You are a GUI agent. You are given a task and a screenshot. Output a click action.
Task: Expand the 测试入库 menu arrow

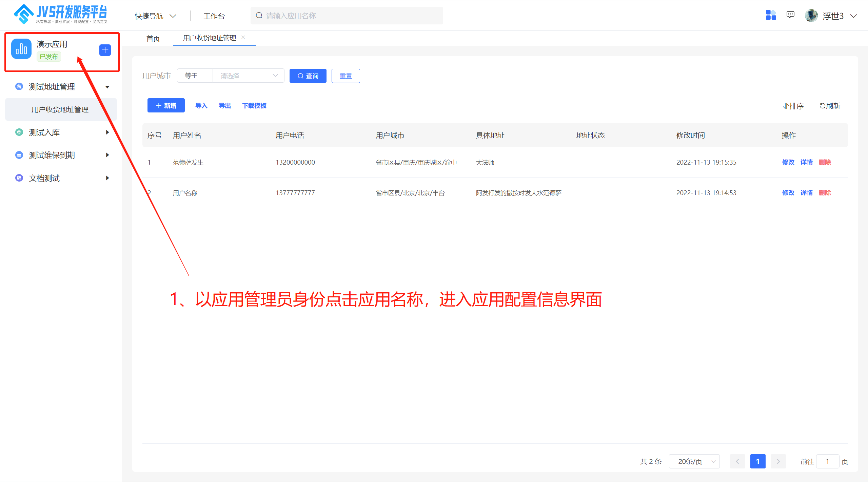(107, 132)
